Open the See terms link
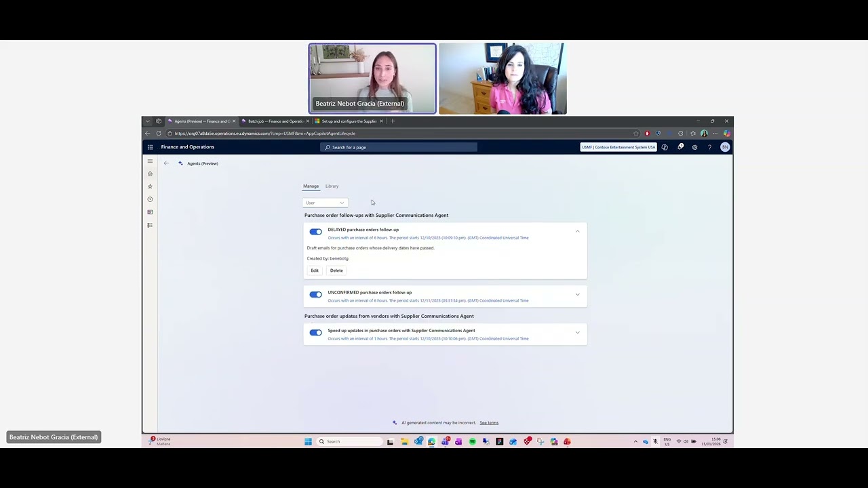Image resolution: width=868 pixels, height=488 pixels. [489, 423]
